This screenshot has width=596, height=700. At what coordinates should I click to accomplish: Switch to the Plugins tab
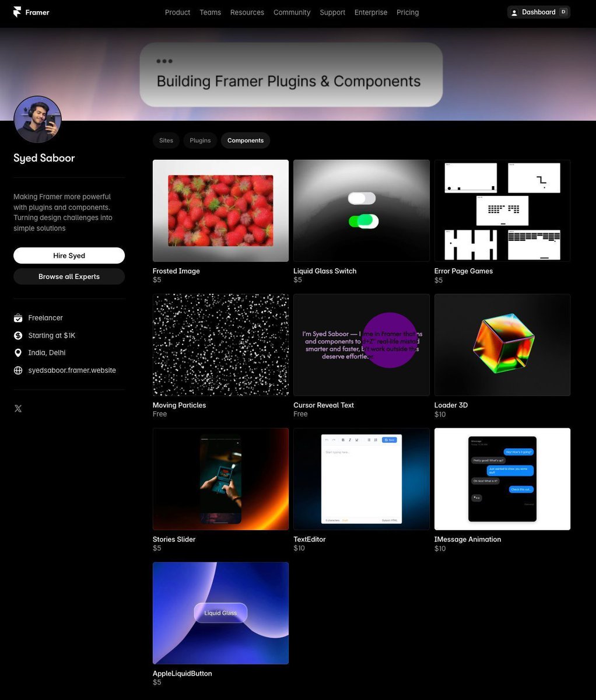pos(200,141)
